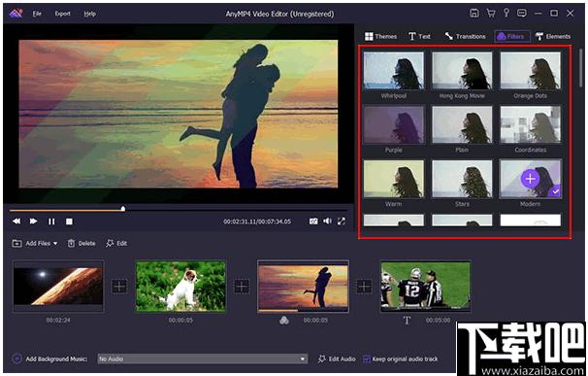Click the transition icon before the football clip
Viewport: 588px width, 376px height.
point(364,287)
